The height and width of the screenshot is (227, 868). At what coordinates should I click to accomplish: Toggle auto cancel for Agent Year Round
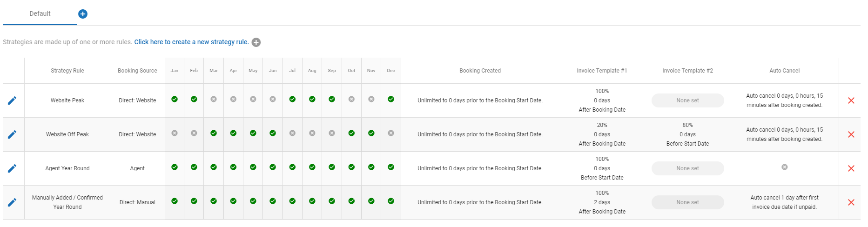coord(785,167)
